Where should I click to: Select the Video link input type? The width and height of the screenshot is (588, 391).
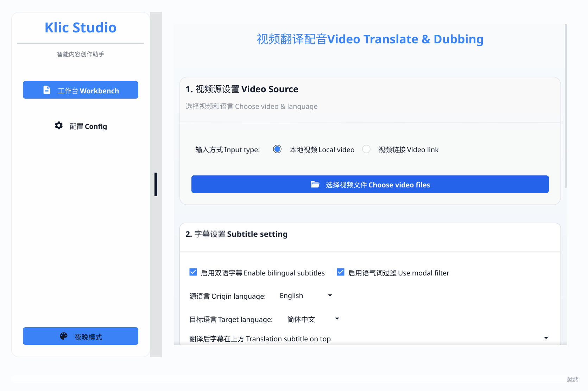point(366,149)
